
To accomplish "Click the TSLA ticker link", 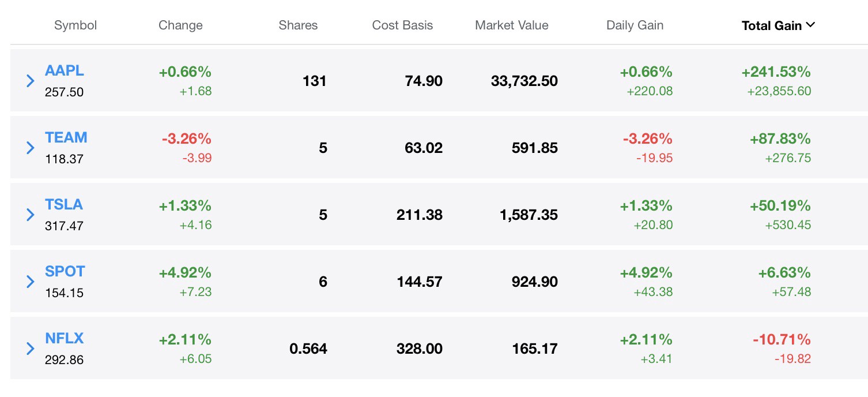I will coord(64,205).
